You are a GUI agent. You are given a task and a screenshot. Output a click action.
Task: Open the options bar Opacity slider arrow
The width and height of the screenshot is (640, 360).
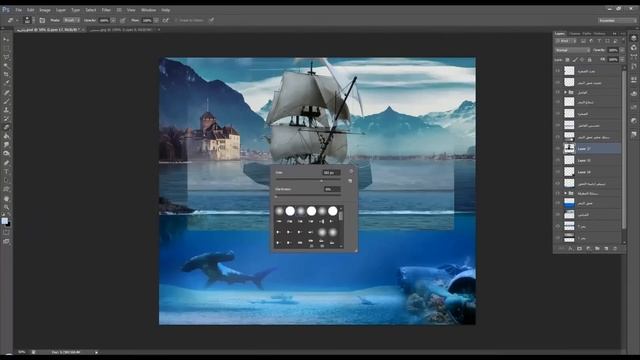pyautogui.click(x=113, y=20)
